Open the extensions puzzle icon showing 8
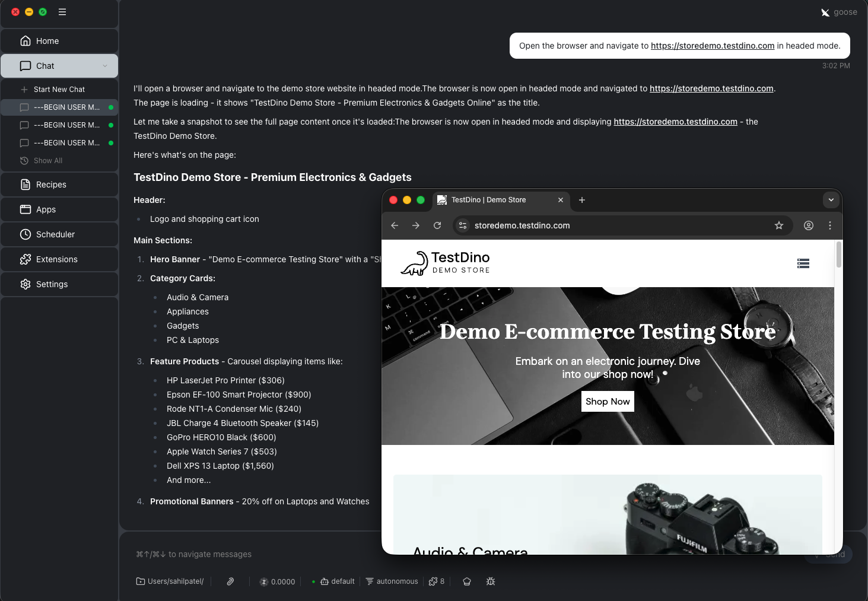Screen dimensions: 868x601 437,581
